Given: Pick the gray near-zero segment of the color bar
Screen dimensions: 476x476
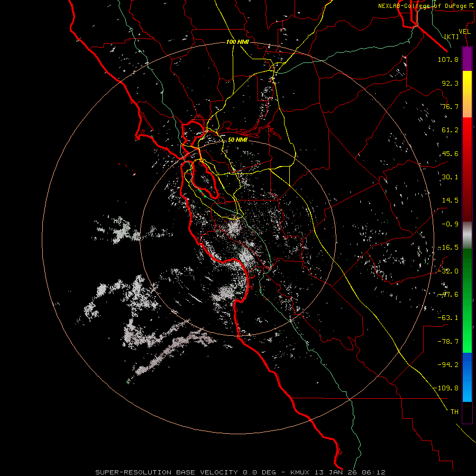Looking at the screenshot, I should coord(467,235).
